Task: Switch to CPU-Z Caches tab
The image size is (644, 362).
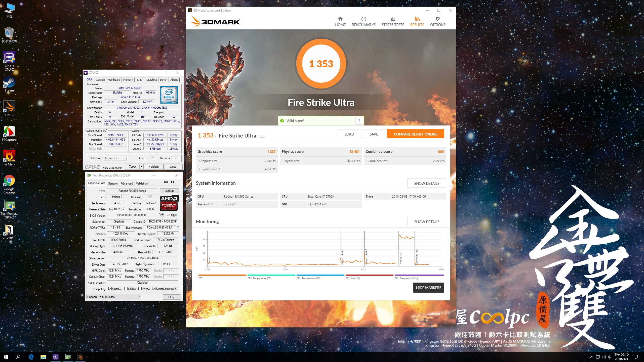Action: tap(100, 80)
